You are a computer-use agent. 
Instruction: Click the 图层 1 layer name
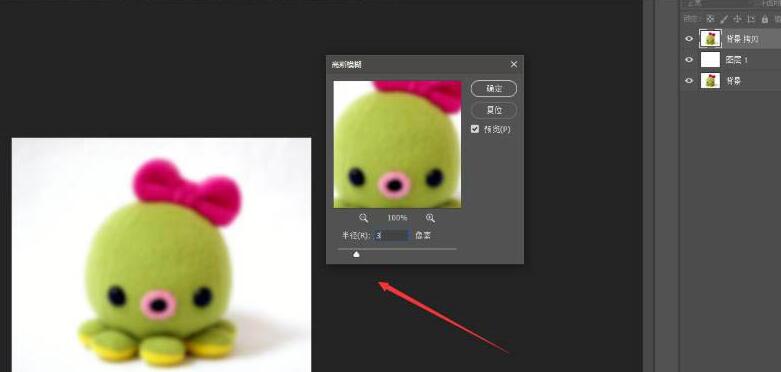(737, 60)
